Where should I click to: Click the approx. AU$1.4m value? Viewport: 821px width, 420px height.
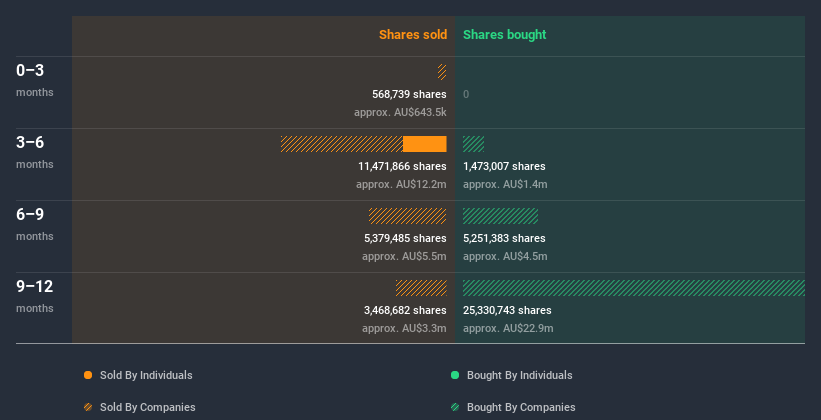(x=505, y=184)
